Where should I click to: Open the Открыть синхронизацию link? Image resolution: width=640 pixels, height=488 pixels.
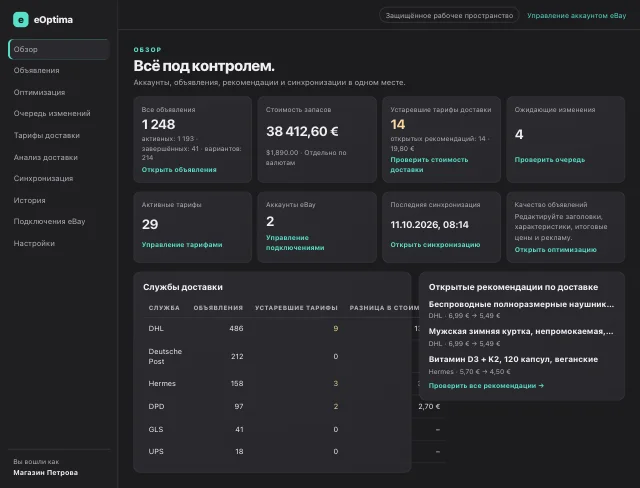[435, 244]
